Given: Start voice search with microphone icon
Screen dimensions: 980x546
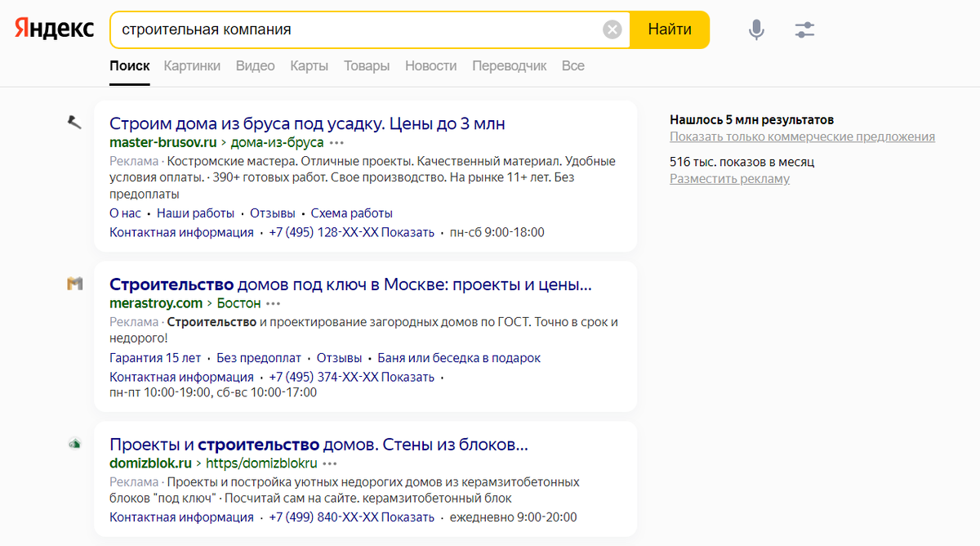Looking at the screenshot, I should coord(757,30).
